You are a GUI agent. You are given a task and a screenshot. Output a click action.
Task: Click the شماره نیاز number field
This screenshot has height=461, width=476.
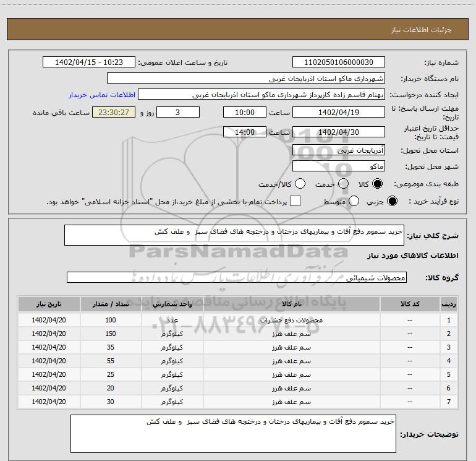[339, 62]
